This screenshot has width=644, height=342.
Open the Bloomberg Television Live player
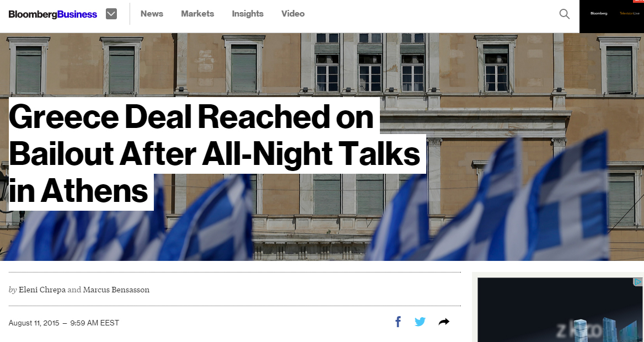611,17
